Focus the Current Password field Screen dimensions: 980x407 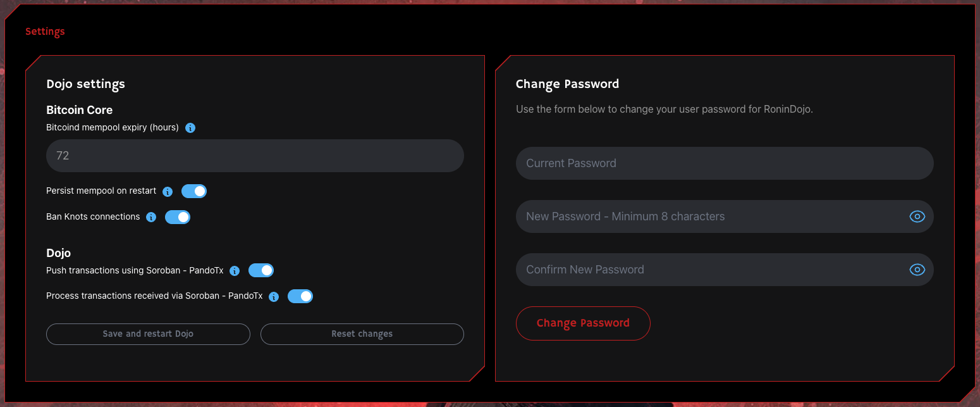[725, 163]
